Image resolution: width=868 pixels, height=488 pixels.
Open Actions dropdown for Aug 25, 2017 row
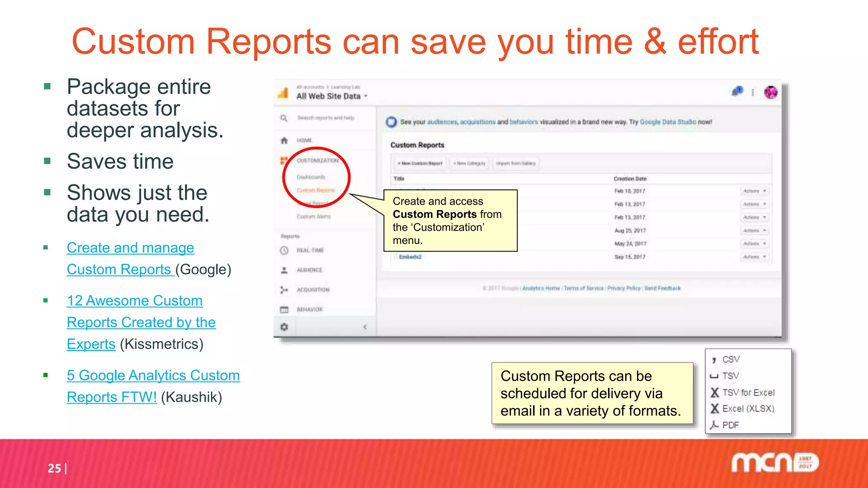(754, 230)
